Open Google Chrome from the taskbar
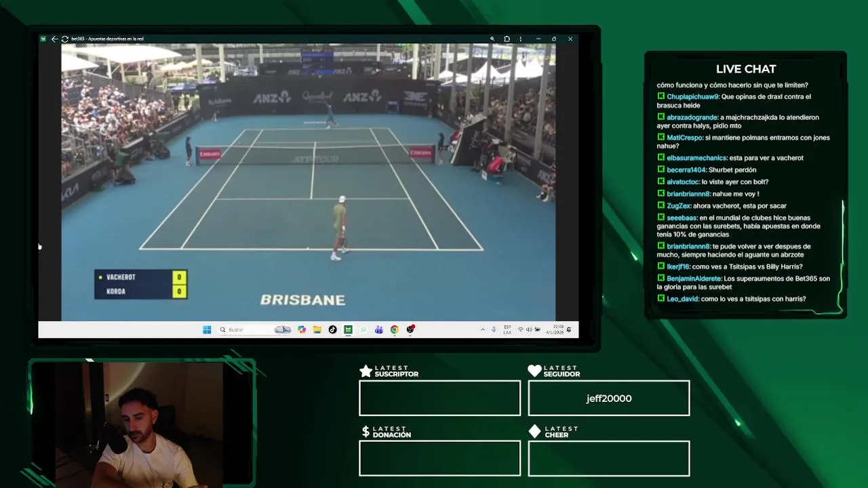The height and width of the screenshot is (488, 868). coord(394,329)
